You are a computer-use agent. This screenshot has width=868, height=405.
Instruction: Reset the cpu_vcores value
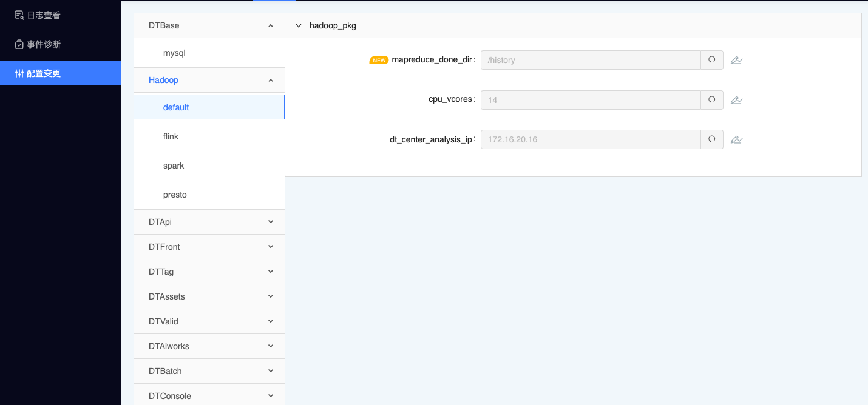(x=711, y=100)
